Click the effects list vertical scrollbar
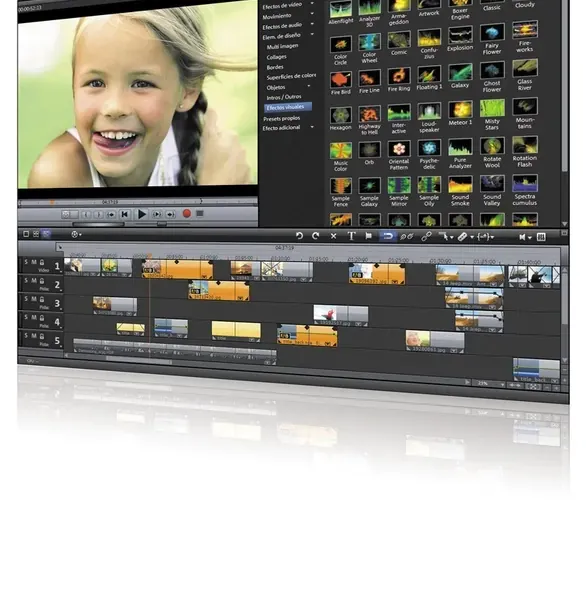 (x=565, y=86)
